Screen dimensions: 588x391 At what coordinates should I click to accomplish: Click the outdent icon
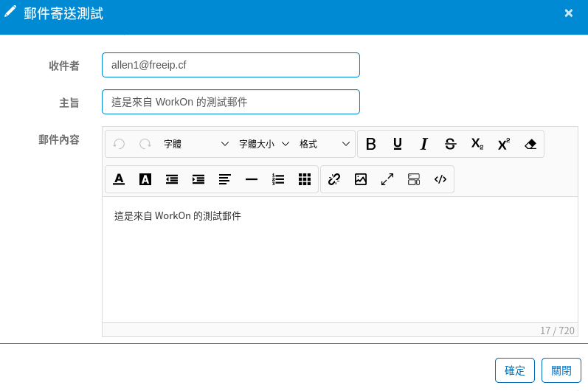coord(172,179)
